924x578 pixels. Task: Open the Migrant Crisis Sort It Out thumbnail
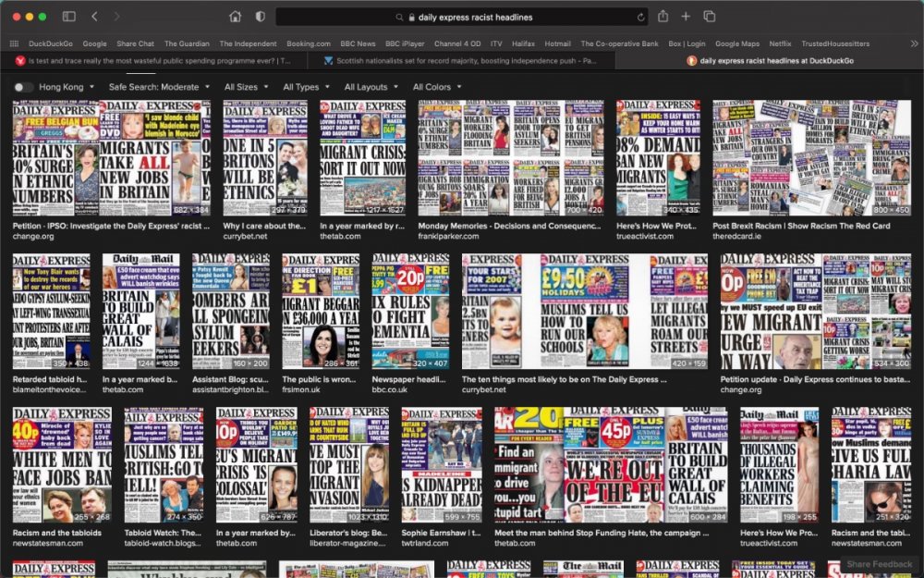pos(362,157)
